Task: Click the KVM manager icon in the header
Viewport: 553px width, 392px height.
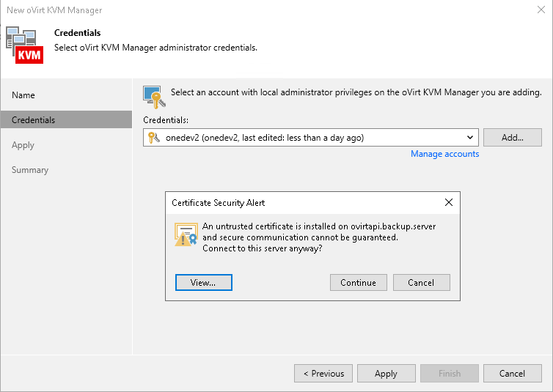Action: pos(26,45)
